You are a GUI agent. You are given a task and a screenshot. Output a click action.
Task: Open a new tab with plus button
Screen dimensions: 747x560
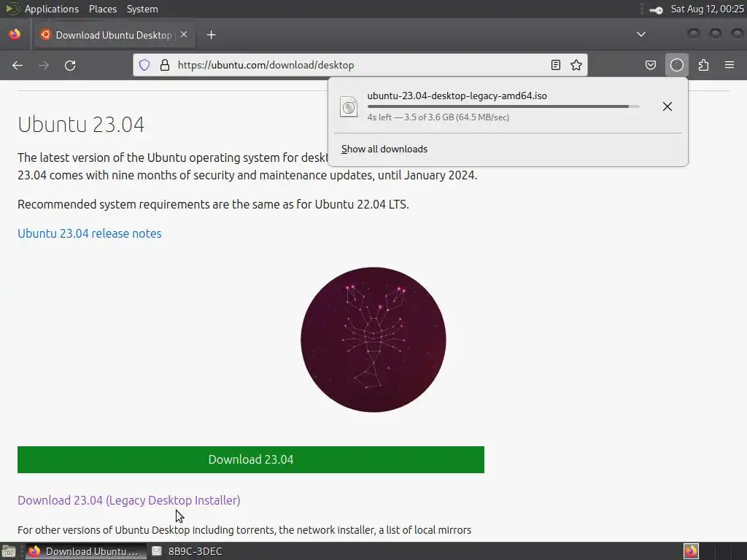(x=211, y=35)
